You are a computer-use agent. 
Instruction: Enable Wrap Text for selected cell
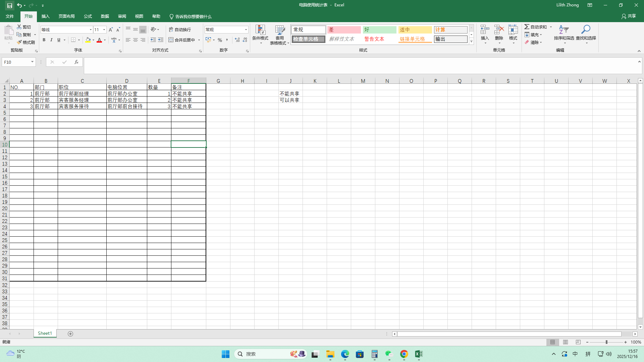pyautogui.click(x=180, y=29)
